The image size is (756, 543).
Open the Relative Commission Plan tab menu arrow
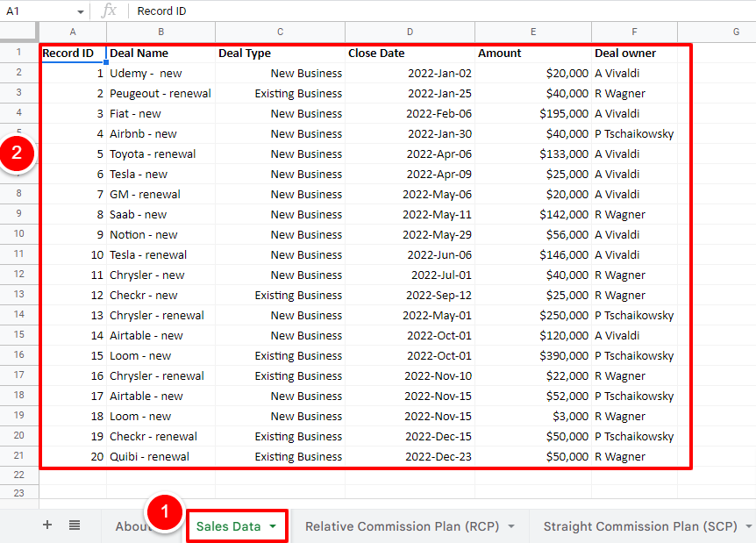[511, 526]
